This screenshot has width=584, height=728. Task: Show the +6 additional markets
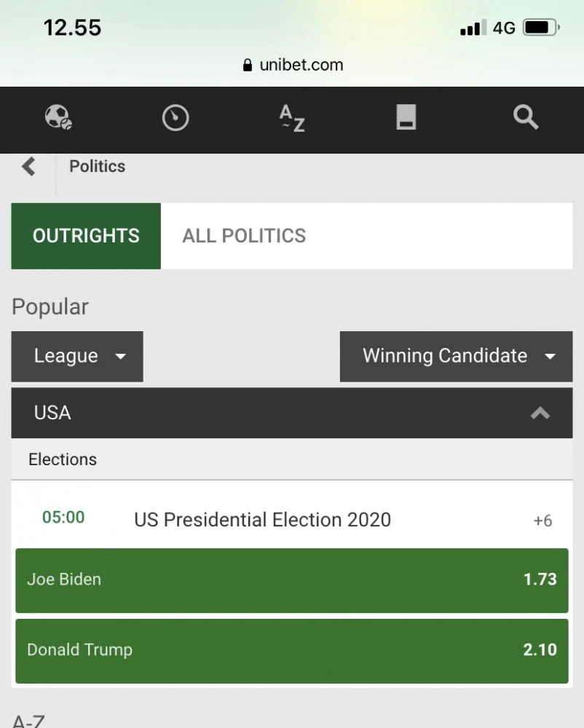tap(542, 521)
